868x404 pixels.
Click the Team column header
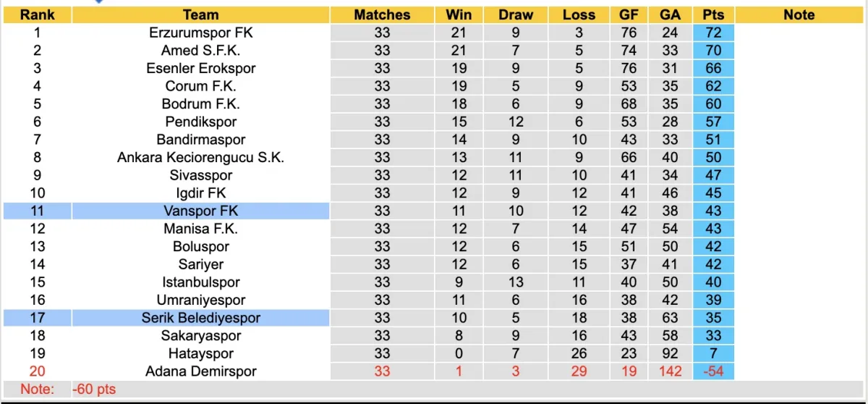pyautogui.click(x=201, y=14)
